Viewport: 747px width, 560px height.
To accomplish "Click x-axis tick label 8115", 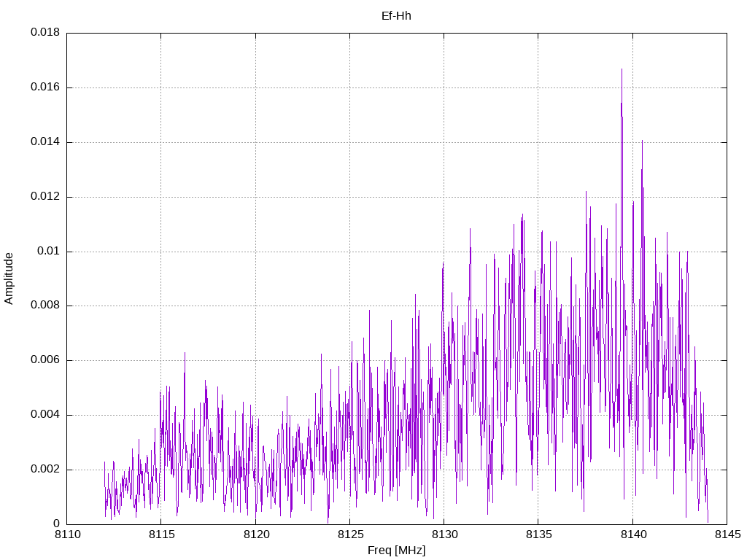I will click(x=162, y=534).
